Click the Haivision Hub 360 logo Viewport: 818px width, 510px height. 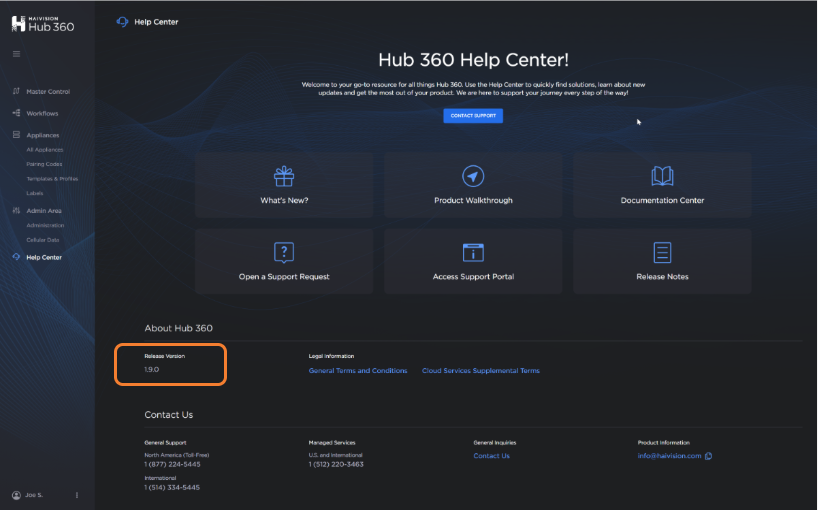(43, 22)
